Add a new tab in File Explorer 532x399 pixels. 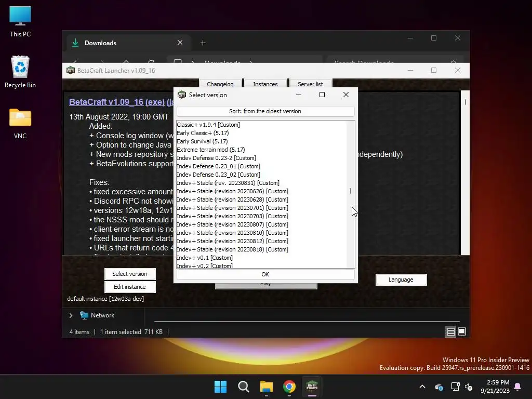coord(203,43)
